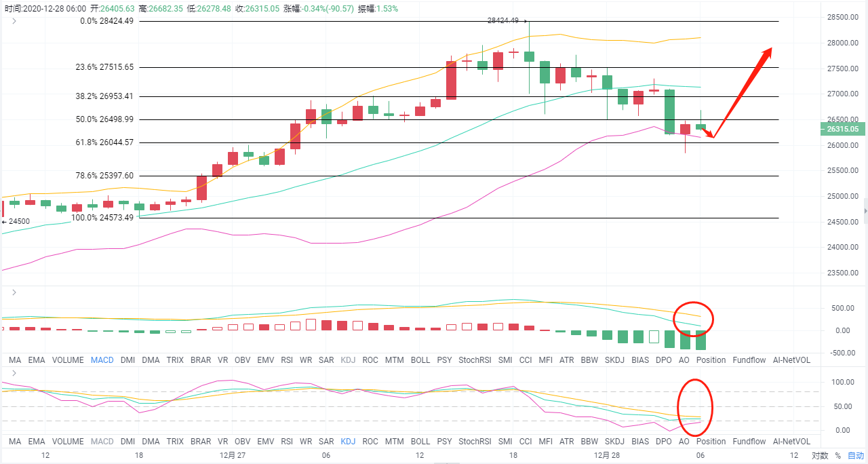The width and height of the screenshot is (868, 464).
Task: Click SKDJ in the lower indicator row
Action: 614,442
